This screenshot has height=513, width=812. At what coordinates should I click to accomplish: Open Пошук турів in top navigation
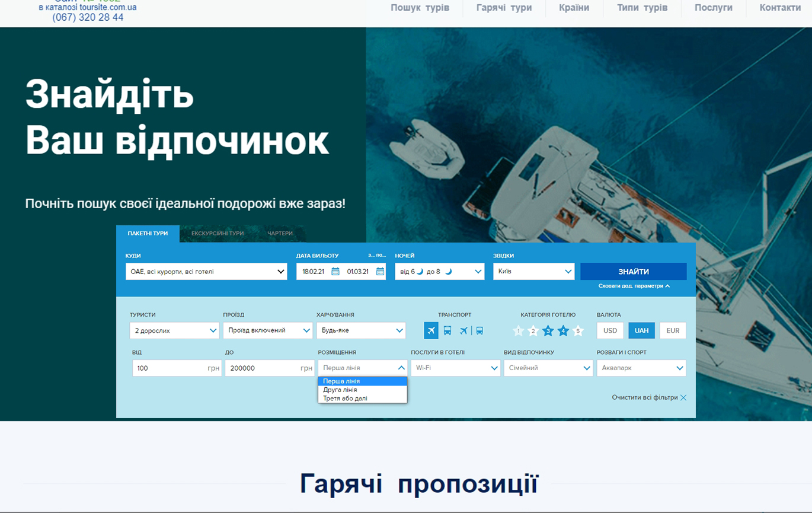(420, 8)
